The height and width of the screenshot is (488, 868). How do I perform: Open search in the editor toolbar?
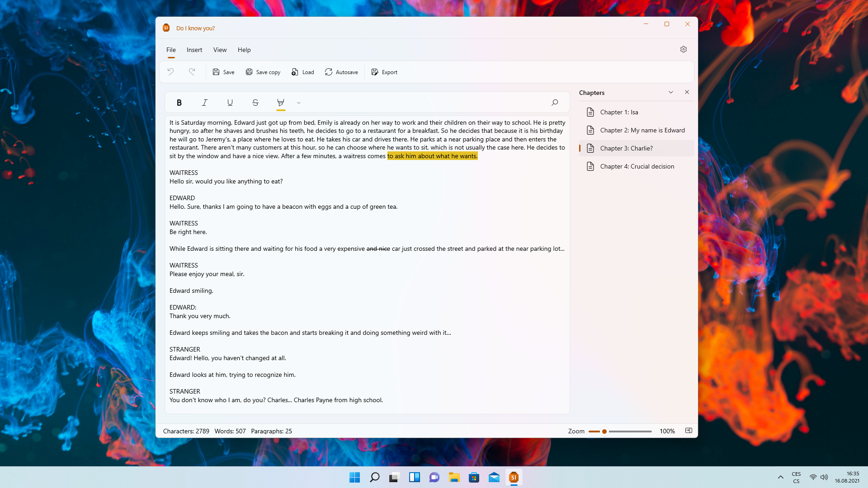tap(555, 103)
